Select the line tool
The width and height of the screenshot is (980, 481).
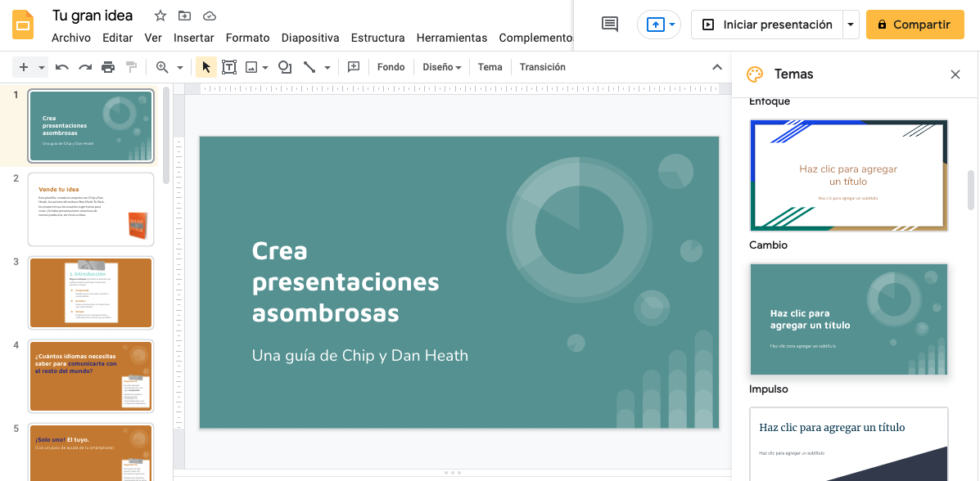(x=312, y=66)
